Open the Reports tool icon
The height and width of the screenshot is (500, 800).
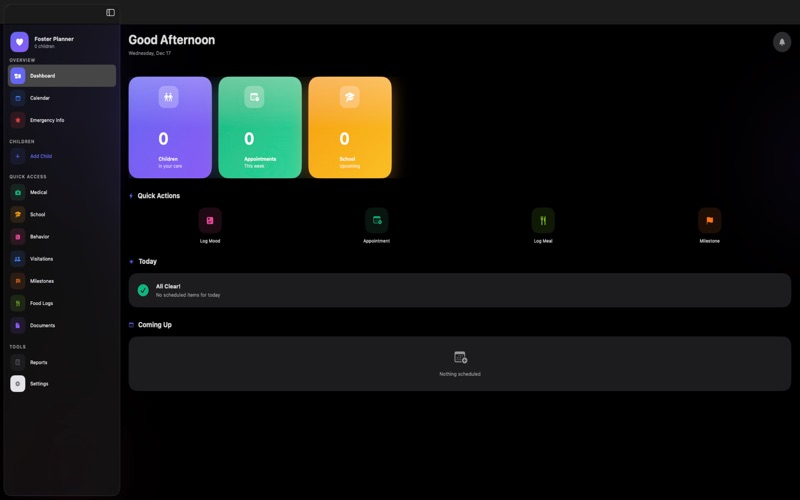(18, 362)
